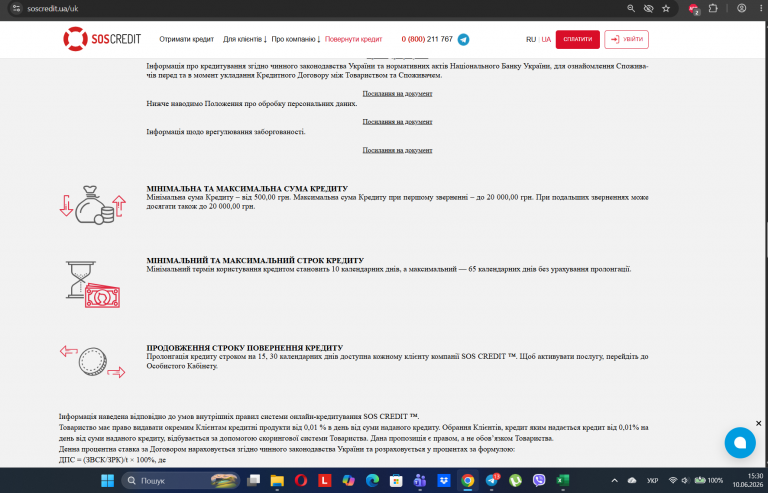Image resolution: width=768 pixels, height=493 pixels.
Task: Open the volume speaker tray icon
Action: click(x=685, y=480)
